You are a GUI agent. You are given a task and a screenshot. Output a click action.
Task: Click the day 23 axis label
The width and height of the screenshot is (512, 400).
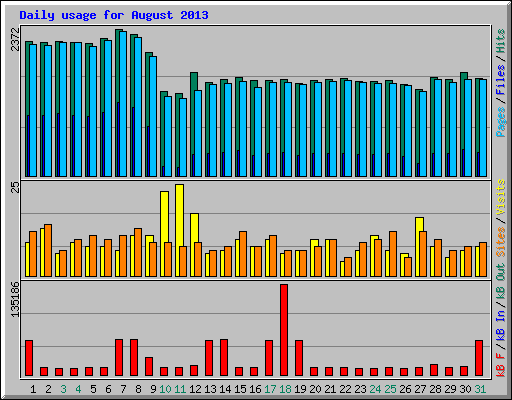[x=360, y=389]
